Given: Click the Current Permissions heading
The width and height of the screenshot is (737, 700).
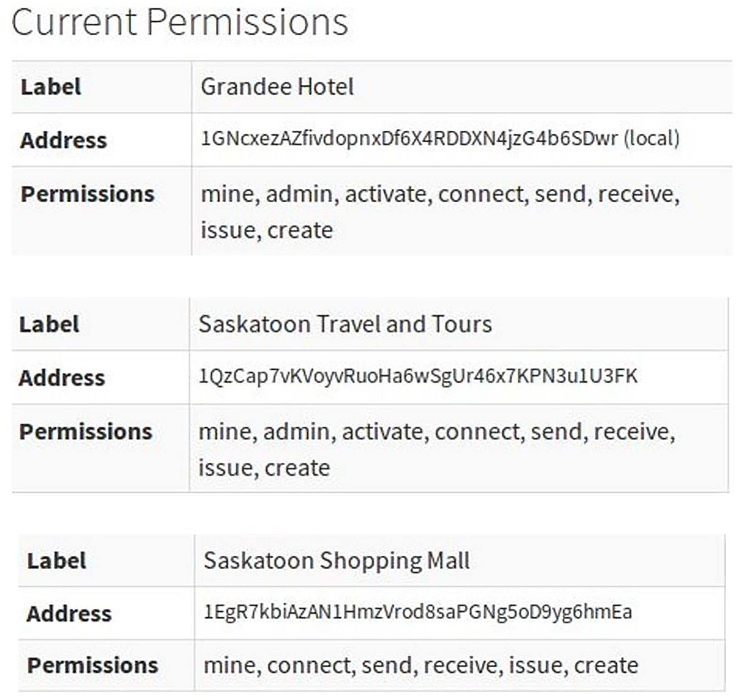Looking at the screenshot, I should 180,22.
